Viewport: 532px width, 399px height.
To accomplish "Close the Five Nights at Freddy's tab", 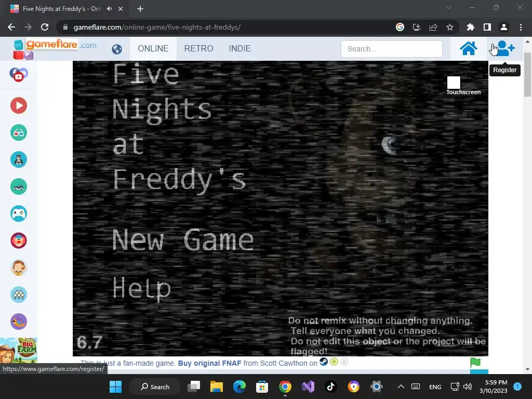I will coord(121,9).
